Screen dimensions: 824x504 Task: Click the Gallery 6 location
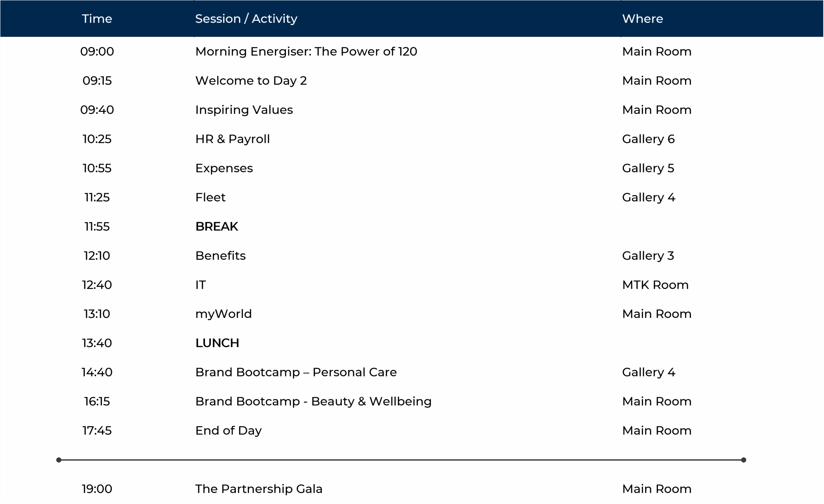(x=648, y=139)
